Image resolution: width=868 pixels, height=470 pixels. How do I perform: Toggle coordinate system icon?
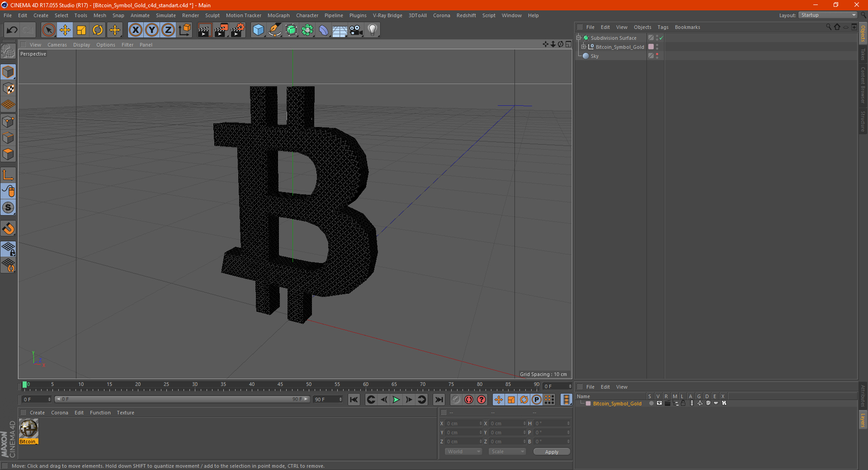(x=184, y=30)
